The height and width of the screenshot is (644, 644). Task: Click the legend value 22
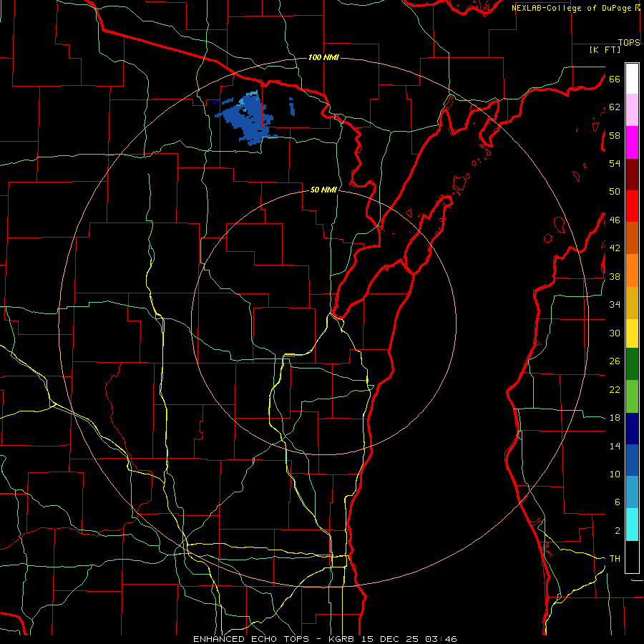pos(615,390)
